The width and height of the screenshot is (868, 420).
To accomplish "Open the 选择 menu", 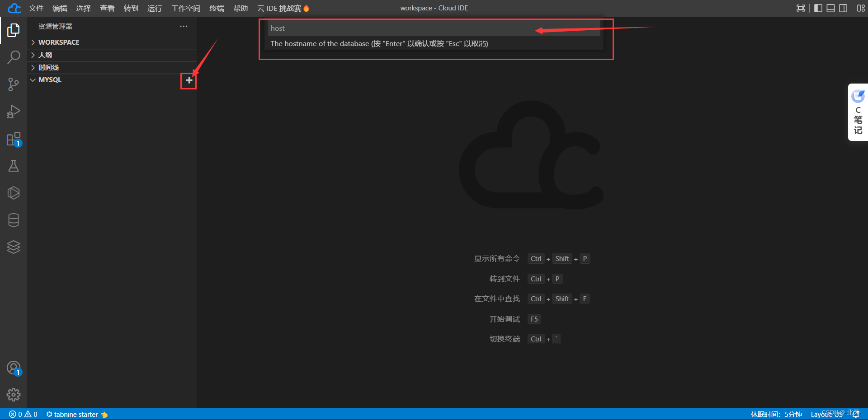I will [x=84, y=8].
